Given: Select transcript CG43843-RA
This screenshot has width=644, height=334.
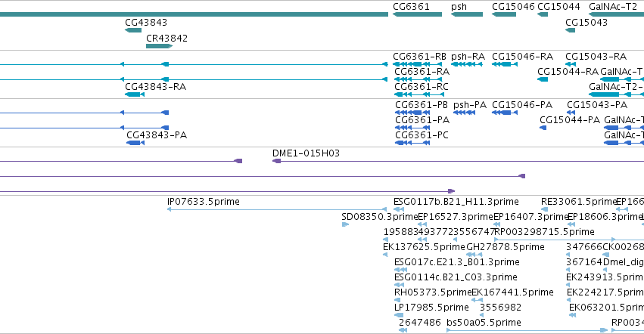Looking at the screenshot, I should tap(156, 87).
